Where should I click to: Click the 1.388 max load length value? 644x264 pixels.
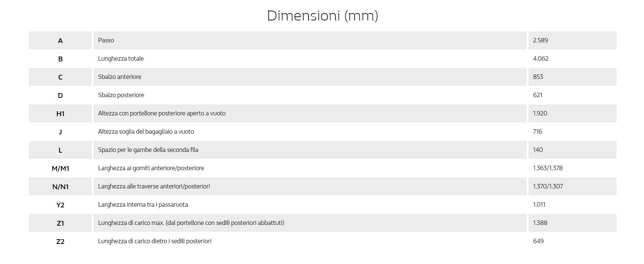[x=540, y=223]
